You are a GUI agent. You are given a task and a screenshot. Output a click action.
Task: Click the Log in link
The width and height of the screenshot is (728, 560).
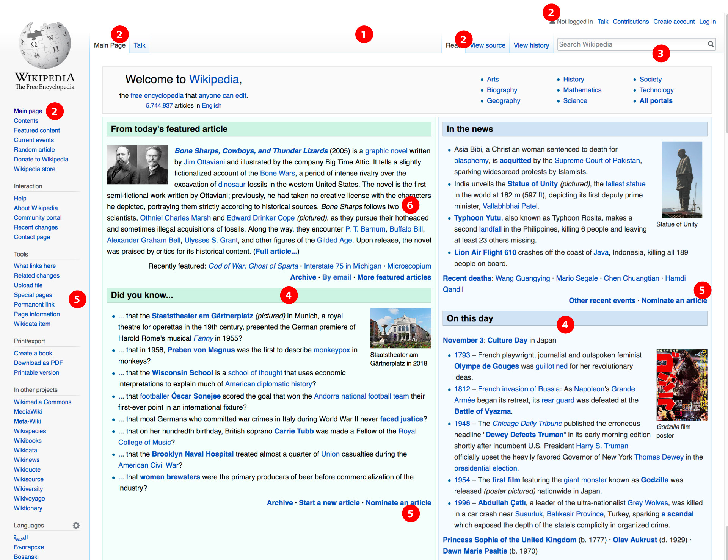[707, 22]
